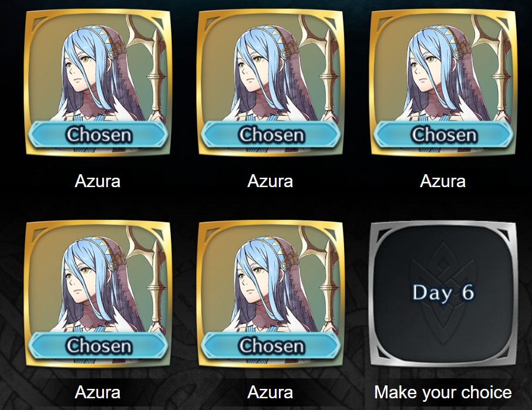The image size is (532, 410).
Task: Click Azura name under bottom-middle portrait
Action: (271, 392)
